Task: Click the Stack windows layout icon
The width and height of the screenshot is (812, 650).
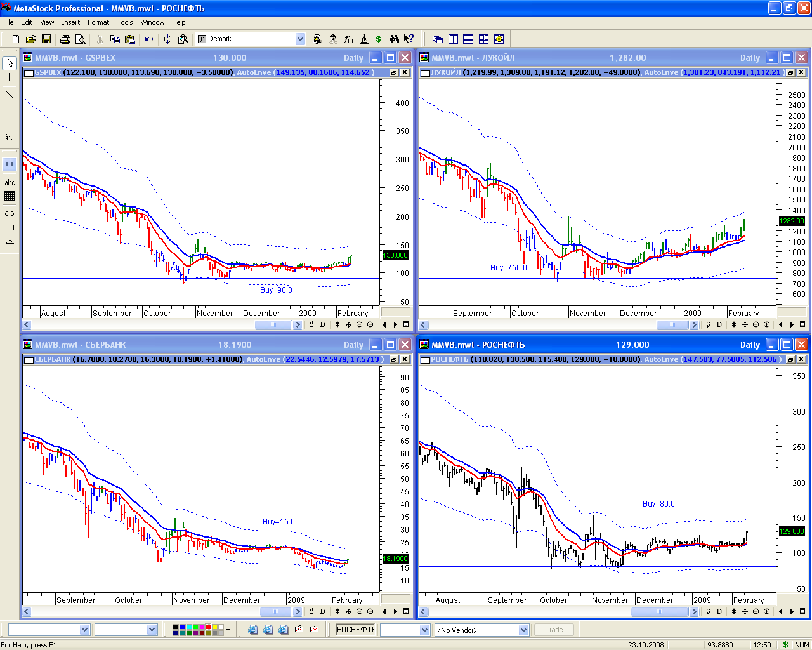Action: 469,39
